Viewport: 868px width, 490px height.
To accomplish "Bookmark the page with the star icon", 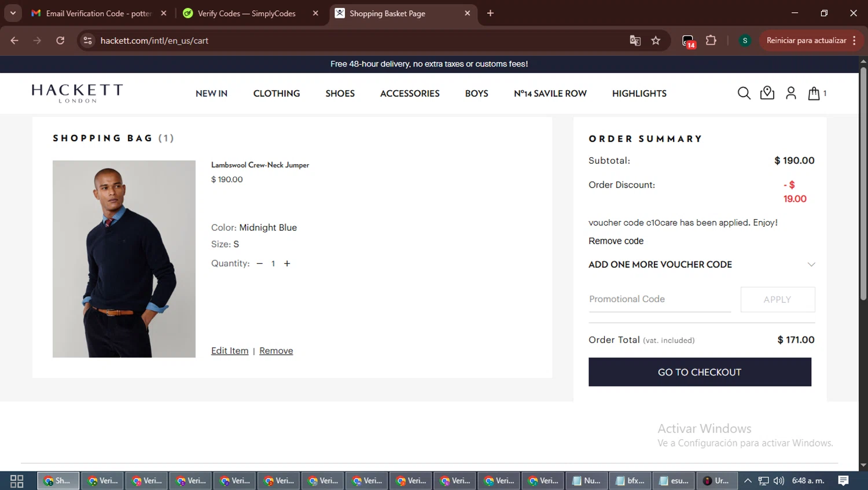I will coord(656,40).
